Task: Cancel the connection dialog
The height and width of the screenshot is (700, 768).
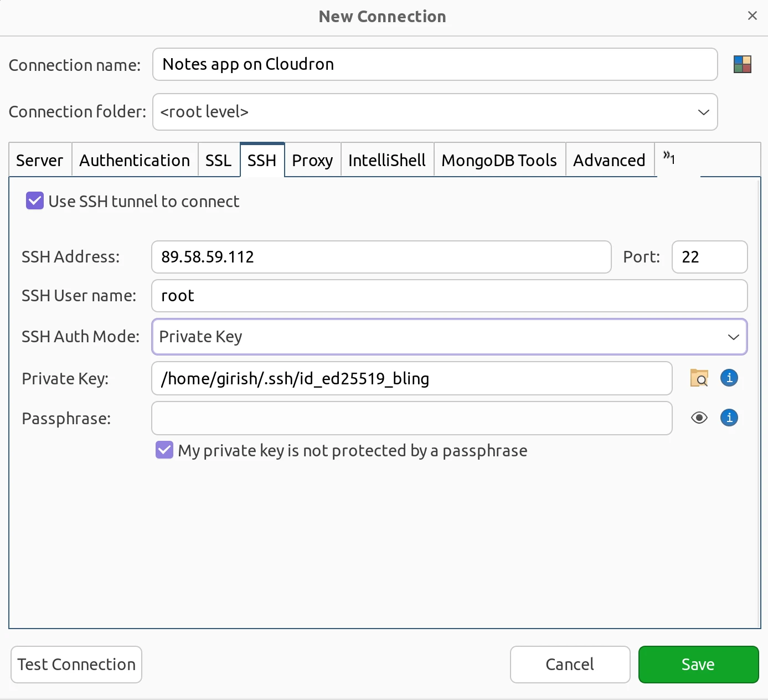Action: [570, 664]
